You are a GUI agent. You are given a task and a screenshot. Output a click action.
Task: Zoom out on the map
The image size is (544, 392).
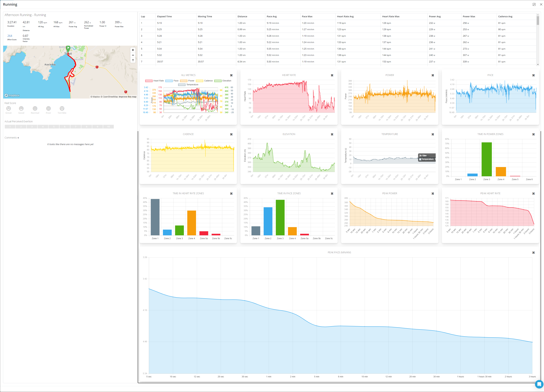click(x=133, y=55)
